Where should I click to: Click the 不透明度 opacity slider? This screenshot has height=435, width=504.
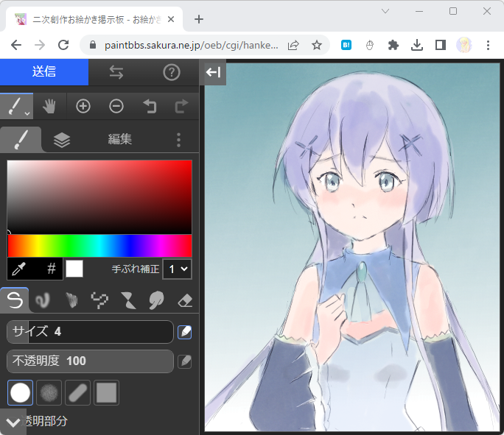click(90, 361)
